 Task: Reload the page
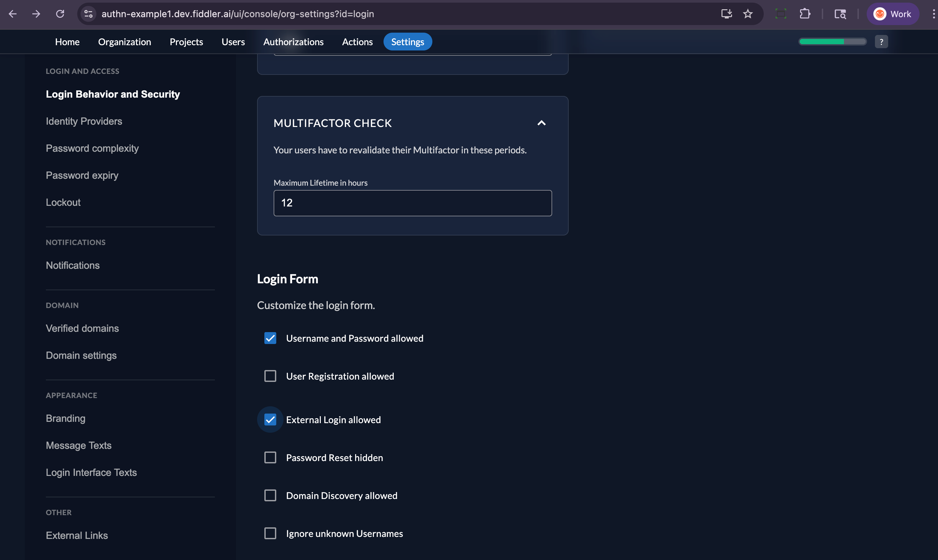point(60,14)
